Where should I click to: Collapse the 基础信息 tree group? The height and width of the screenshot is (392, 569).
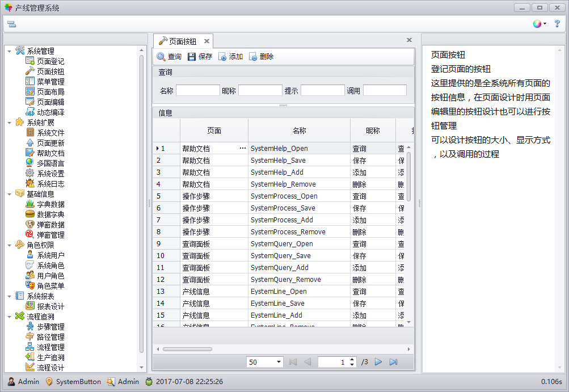[10, 194]
